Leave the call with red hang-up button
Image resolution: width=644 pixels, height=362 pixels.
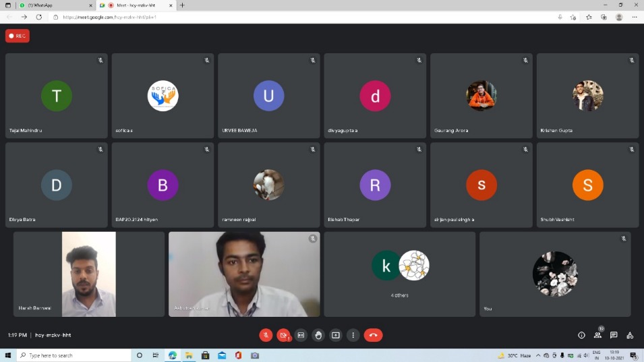tap(373, 335)
